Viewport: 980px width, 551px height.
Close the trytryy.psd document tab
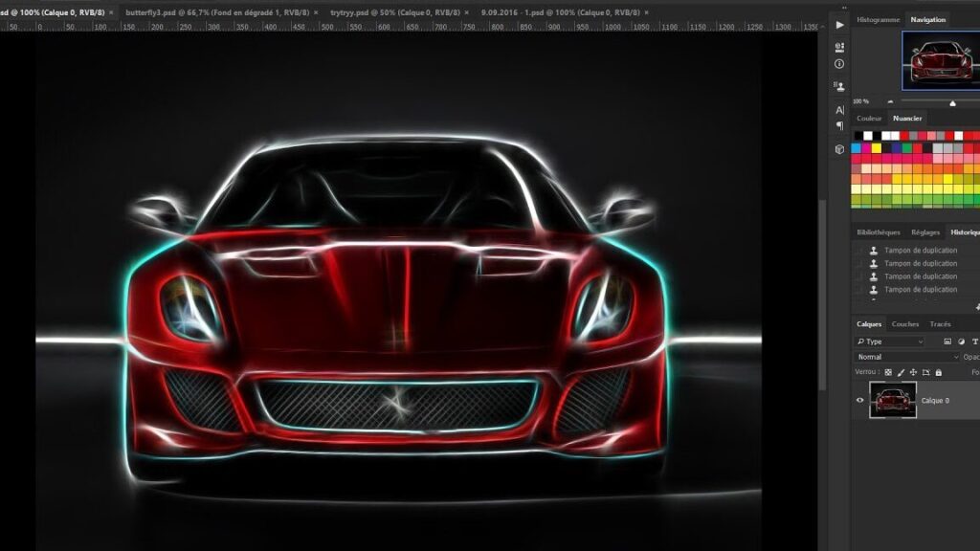coord(466,12)
